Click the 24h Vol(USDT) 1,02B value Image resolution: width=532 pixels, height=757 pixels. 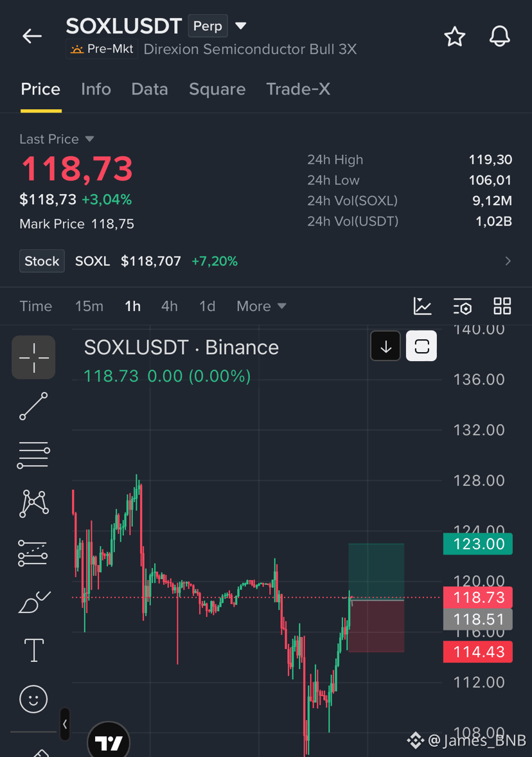pyautogui.click(x=493, y=221)
